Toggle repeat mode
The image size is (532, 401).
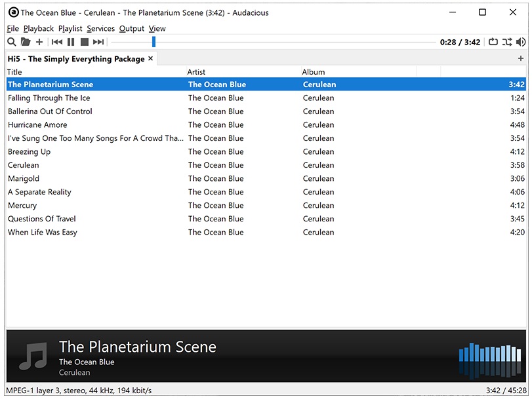coord(493,42)
